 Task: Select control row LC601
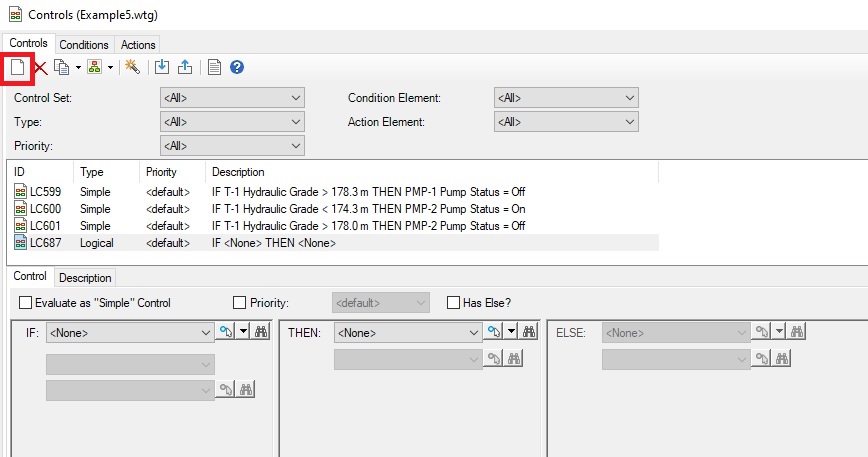click(333, 226)
